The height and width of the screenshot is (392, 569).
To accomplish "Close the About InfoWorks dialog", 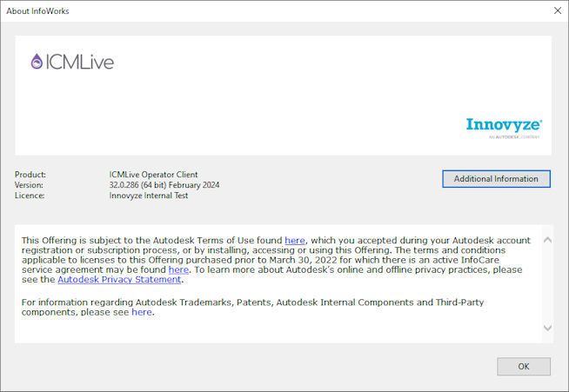I will 558,10.
